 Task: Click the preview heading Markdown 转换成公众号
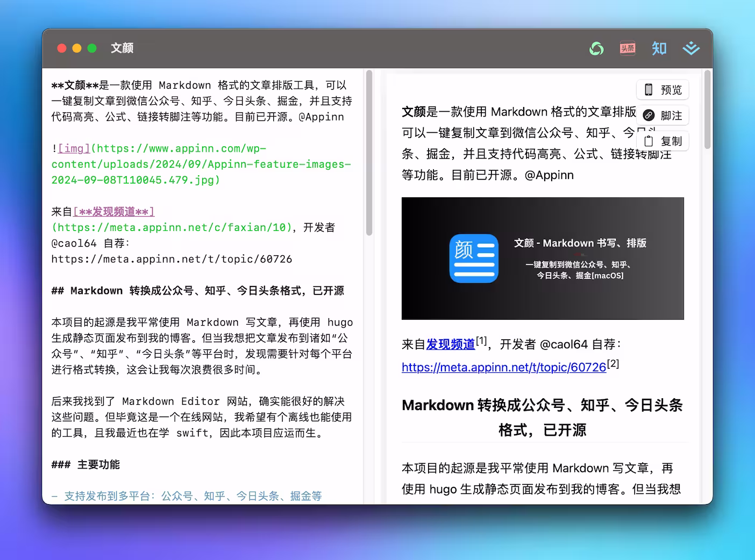pos(543,418)
